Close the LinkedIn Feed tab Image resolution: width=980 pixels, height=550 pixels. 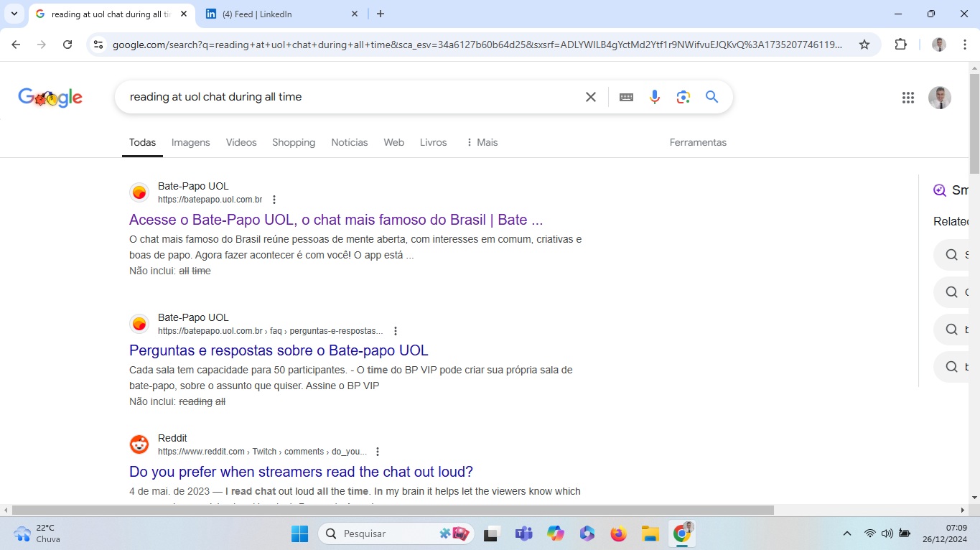355,14
